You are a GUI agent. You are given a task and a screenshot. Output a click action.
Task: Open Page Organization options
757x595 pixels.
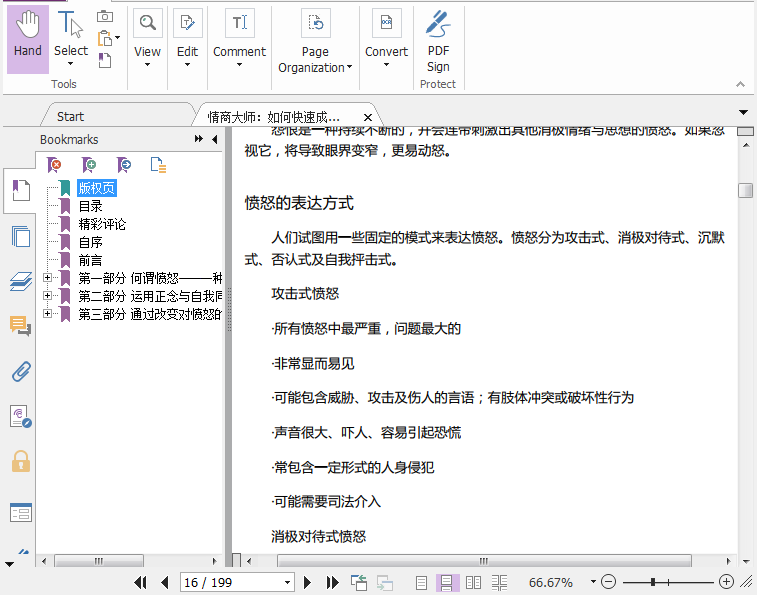click(315, 42)
